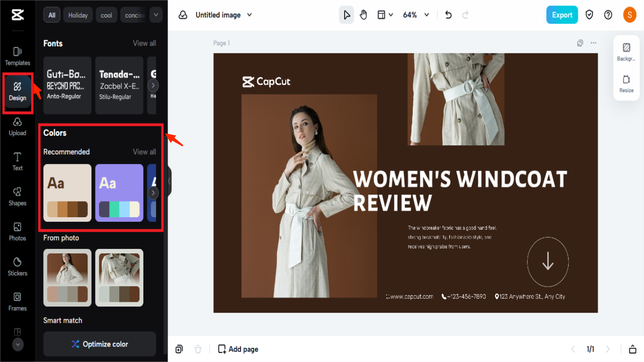Open the page more options ellipsis

point(594,43)
